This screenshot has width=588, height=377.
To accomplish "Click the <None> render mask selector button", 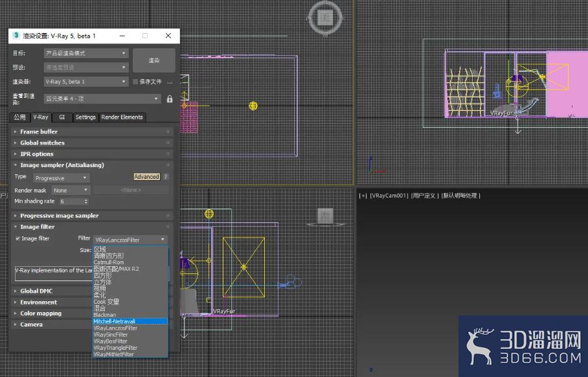I will coord(131,190).
